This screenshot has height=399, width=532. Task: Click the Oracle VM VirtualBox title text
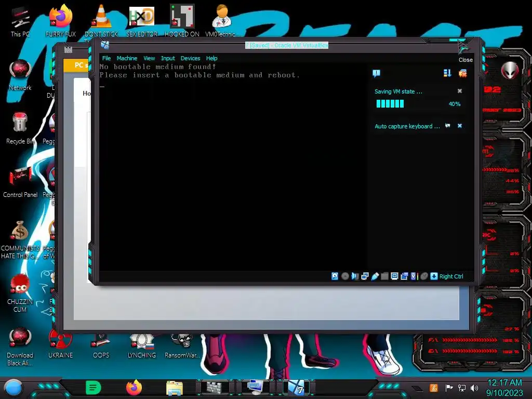[287, 45]
